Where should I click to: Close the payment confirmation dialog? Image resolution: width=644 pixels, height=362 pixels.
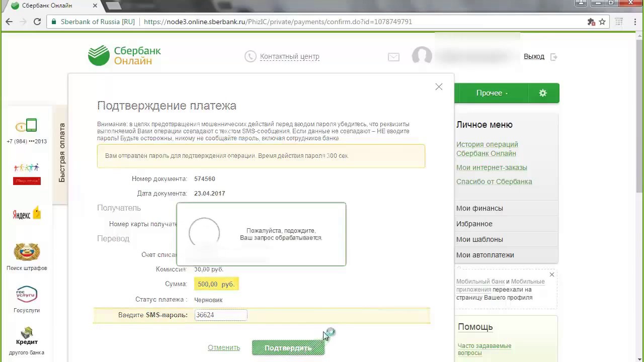tap(439, 87)
